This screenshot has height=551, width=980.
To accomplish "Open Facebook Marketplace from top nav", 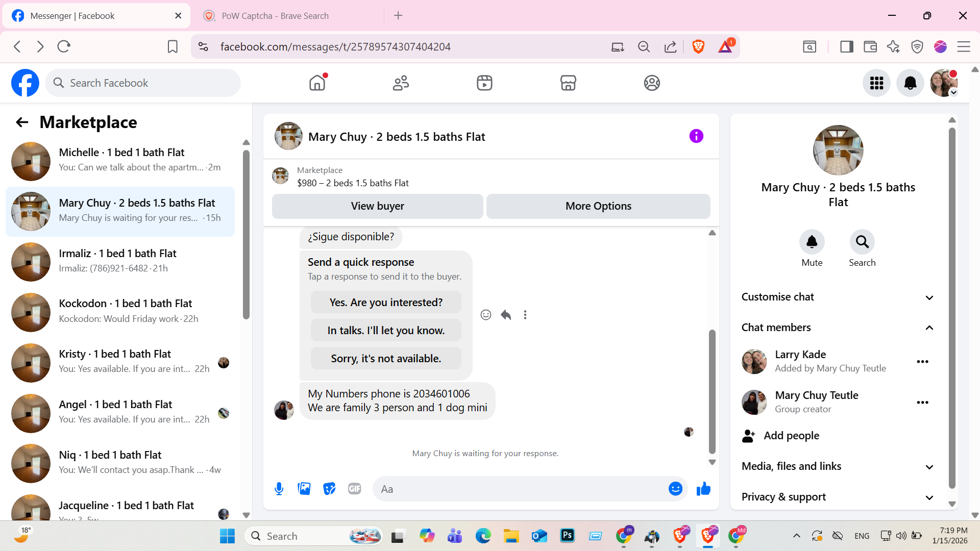I will coord(568,83).
